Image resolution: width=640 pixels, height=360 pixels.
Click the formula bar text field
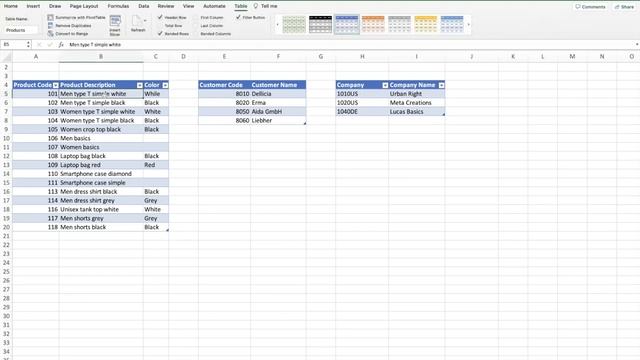(351, 44)
